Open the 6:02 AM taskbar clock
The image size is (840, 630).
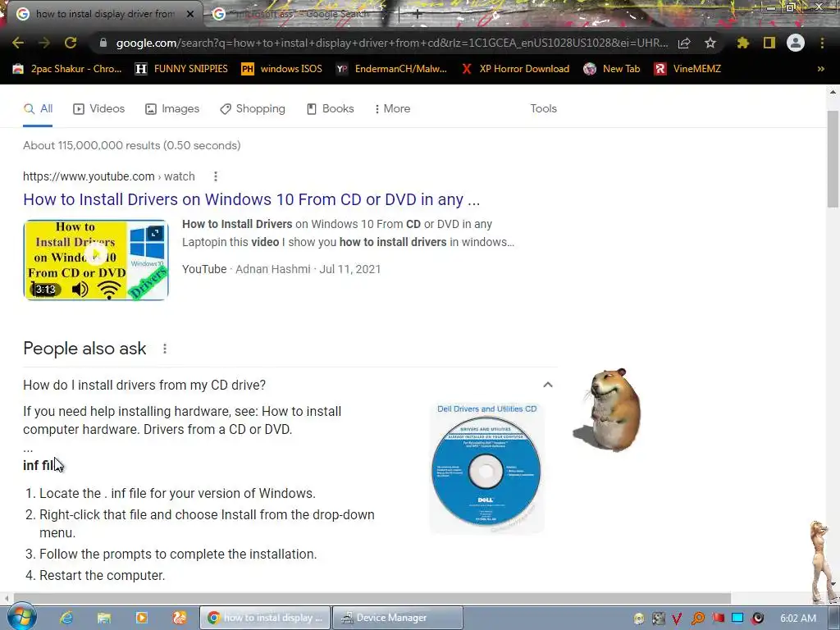pyautogui.click(x=798, y=619)
